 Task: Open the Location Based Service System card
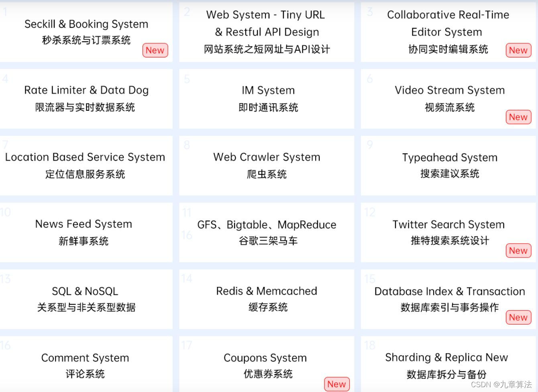(x=86, y=166)
